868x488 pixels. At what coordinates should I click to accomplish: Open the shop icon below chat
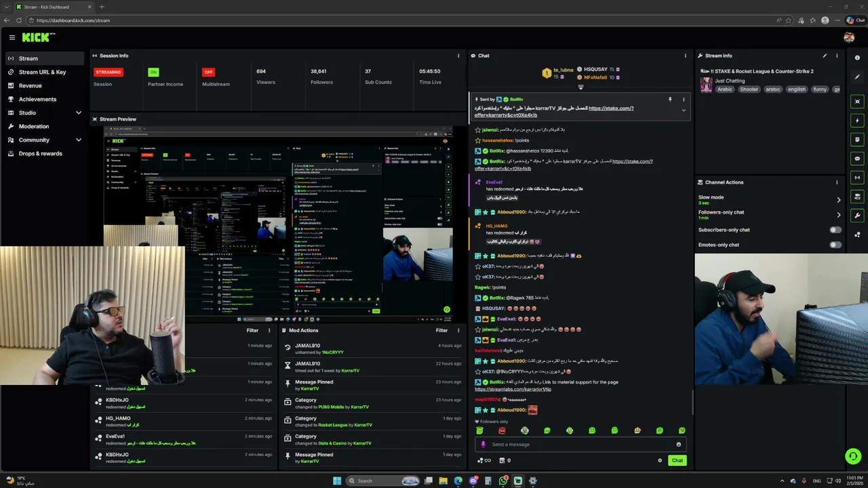point(502,461)
